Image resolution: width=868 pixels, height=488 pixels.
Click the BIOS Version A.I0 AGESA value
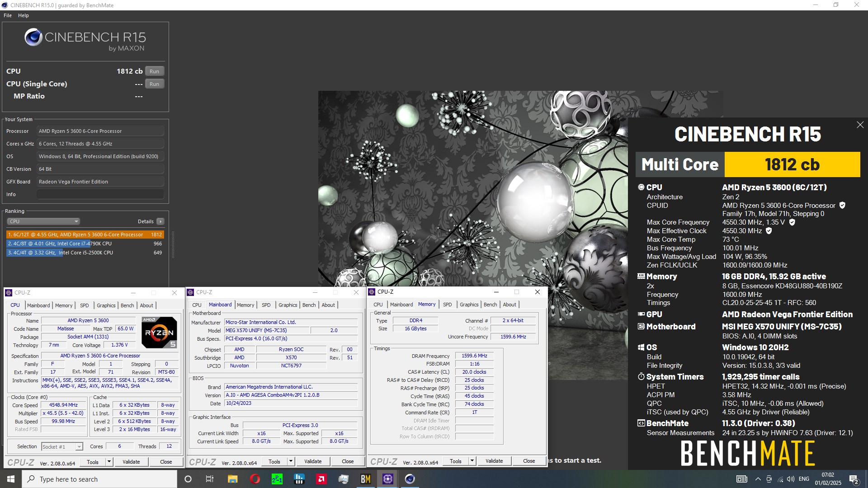click(x=291, y=395)
